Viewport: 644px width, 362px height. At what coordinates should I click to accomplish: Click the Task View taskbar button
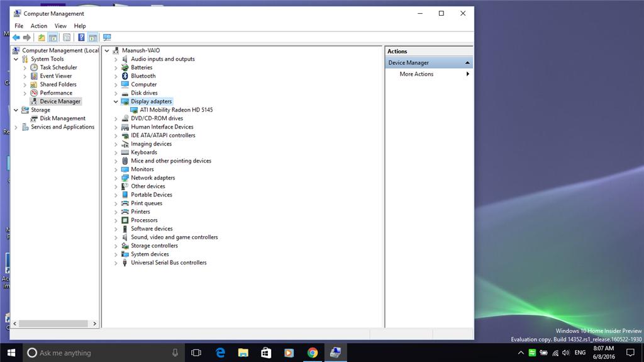tap(196, 353)
